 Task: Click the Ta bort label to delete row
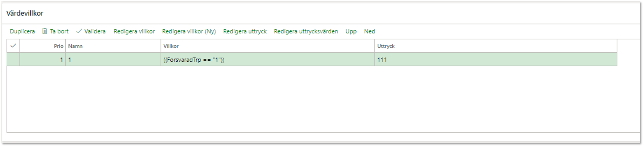coord(59,31)
